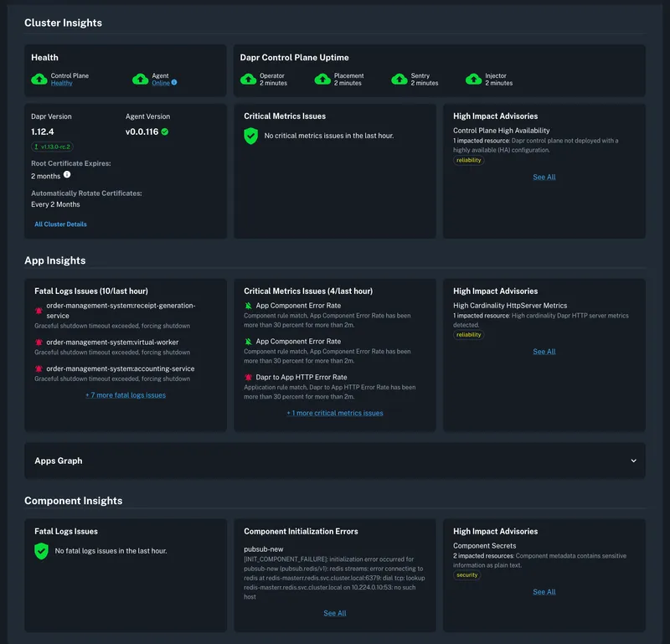Screen dimensions: 670x644
Task: Click the Root Certificate Expires info icon
Action: 67,175
